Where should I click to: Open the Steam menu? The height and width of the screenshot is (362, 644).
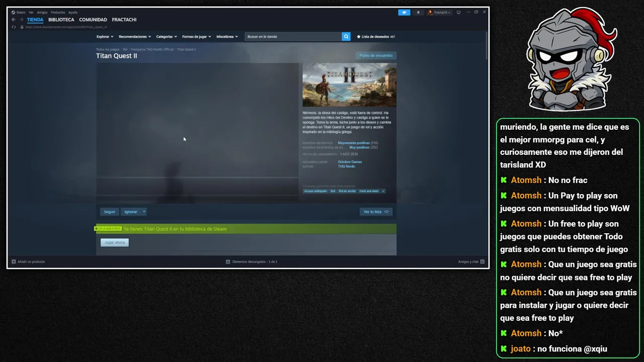(21, 12)
